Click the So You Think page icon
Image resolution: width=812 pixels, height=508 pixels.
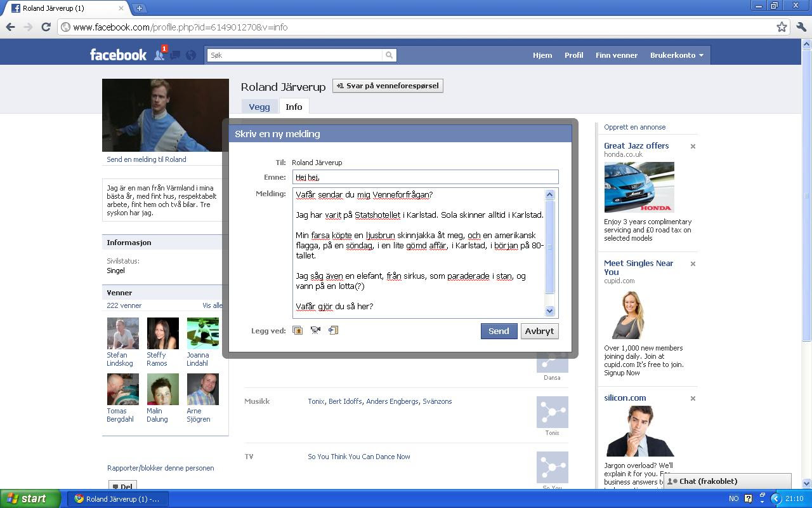(x=552, y=467)
